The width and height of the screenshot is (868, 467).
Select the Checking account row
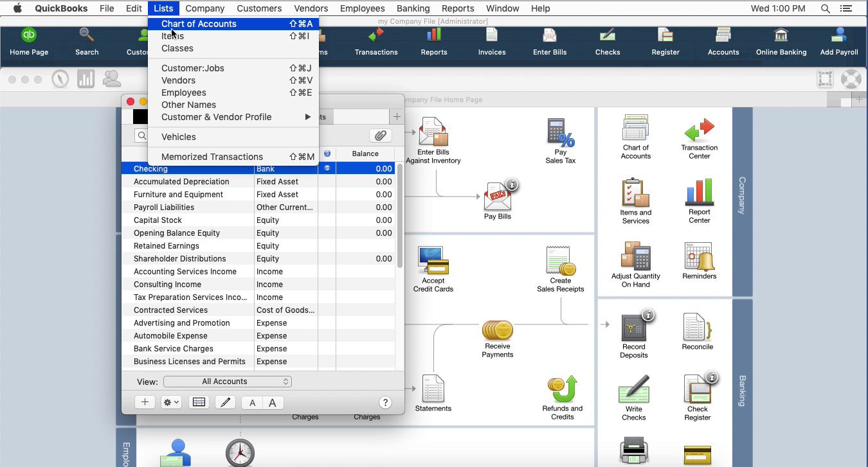(x=258, y=169)
